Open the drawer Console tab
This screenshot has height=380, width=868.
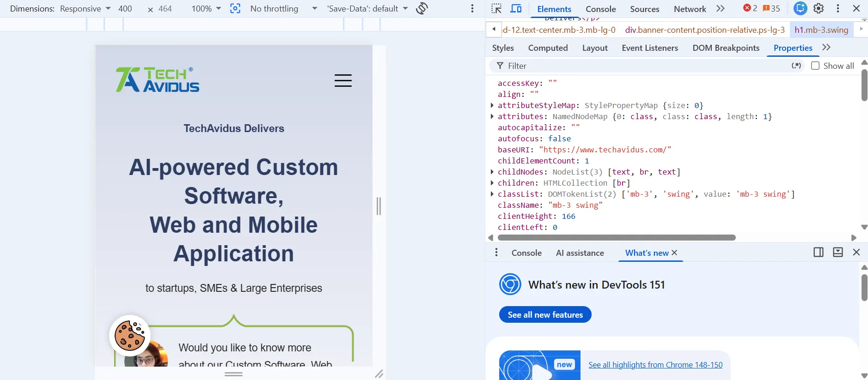[x=526, y=253]
